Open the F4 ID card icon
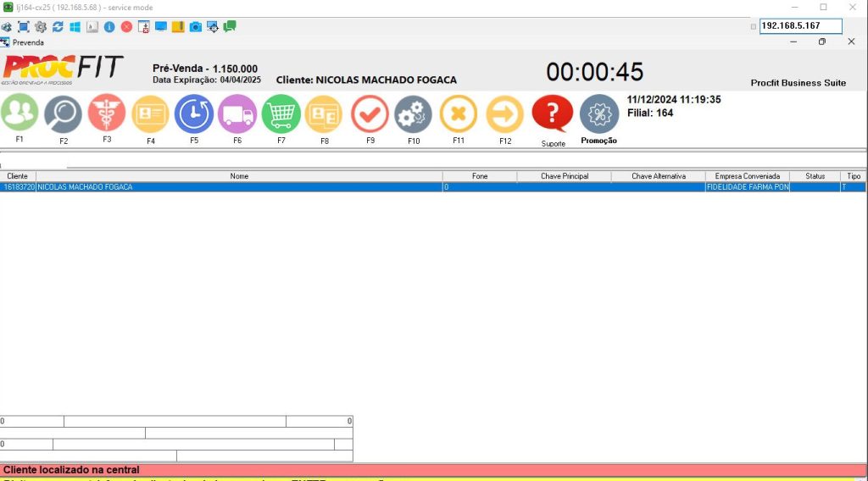 (x=150, y=113)
